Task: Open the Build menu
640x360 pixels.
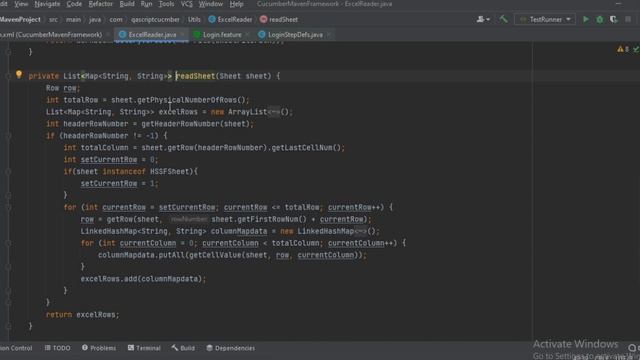Action: (x=127, y=4)
